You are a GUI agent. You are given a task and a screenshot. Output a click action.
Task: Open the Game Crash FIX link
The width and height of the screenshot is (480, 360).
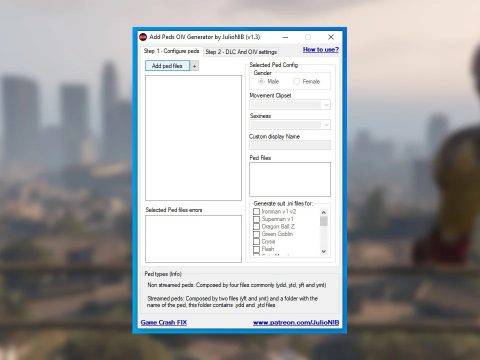pyautogui.click(x=164, y=322)
